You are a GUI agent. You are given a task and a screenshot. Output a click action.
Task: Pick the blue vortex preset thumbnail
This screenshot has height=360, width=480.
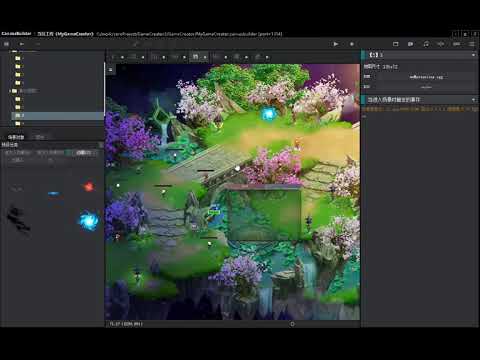89,221
